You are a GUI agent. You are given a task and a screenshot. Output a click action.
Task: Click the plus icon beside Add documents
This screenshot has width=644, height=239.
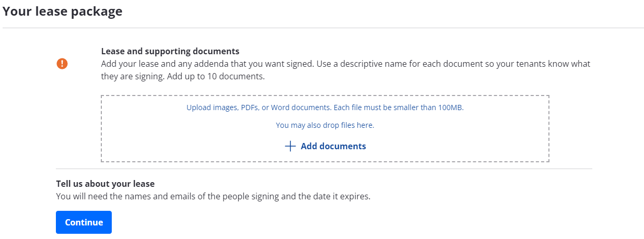coord(290,146)
